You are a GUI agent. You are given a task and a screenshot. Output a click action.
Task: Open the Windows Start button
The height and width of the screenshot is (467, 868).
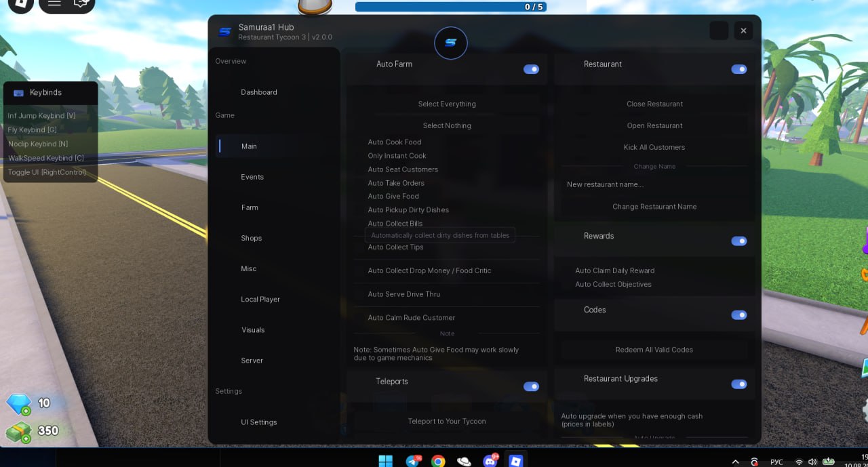(x=385, y=462)
